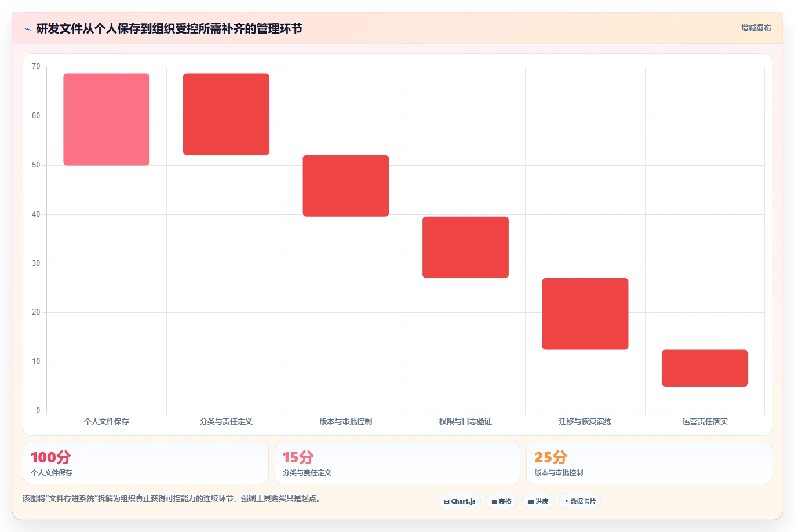
Task: Click the chart title 研发文件从个人保存到组织受控
Action: pyautogui.click(x=169, y=28)
